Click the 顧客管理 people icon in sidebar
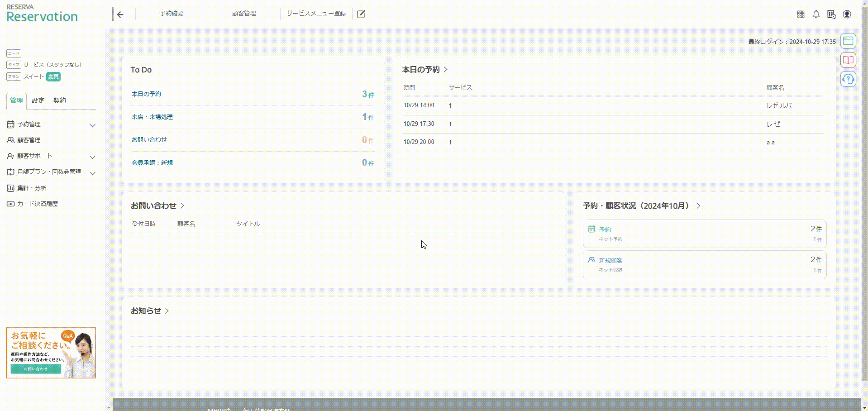Image resolution: width=868 pixels, height=411 pixels. (x=10, y=140)
